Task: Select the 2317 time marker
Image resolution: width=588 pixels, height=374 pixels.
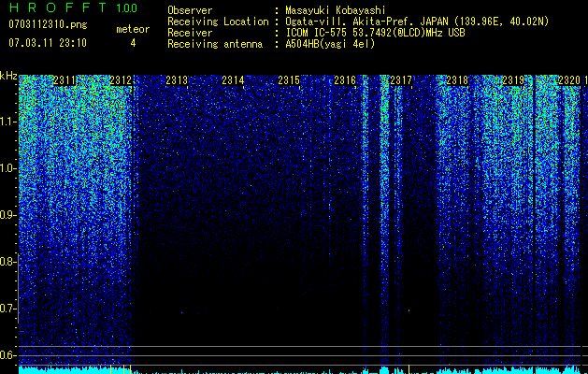Action: point(401,80)
